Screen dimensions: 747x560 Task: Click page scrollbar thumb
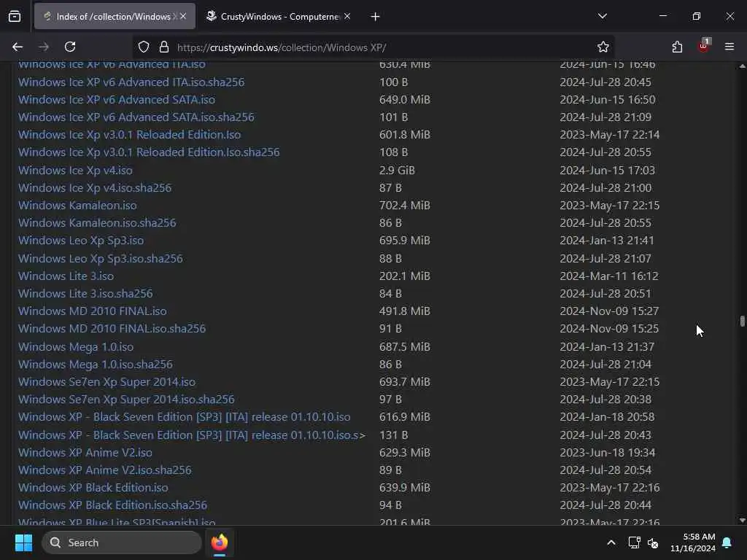tap(742, 321)
